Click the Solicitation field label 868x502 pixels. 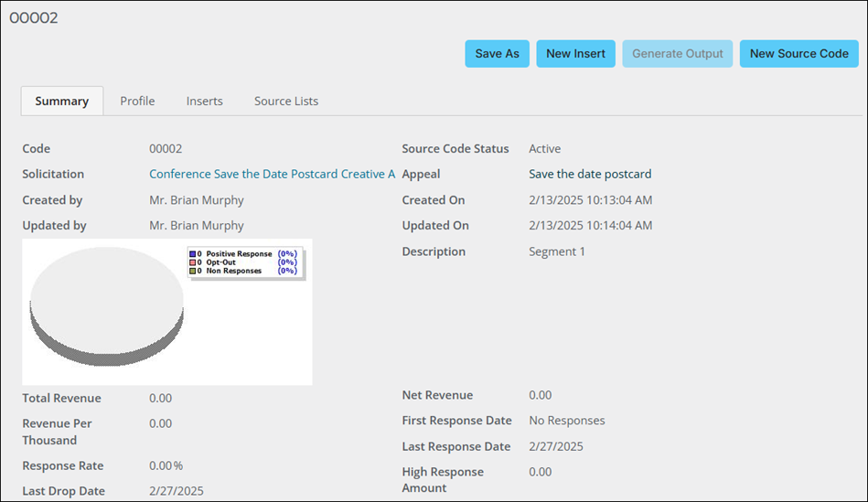tap(53, 174)
